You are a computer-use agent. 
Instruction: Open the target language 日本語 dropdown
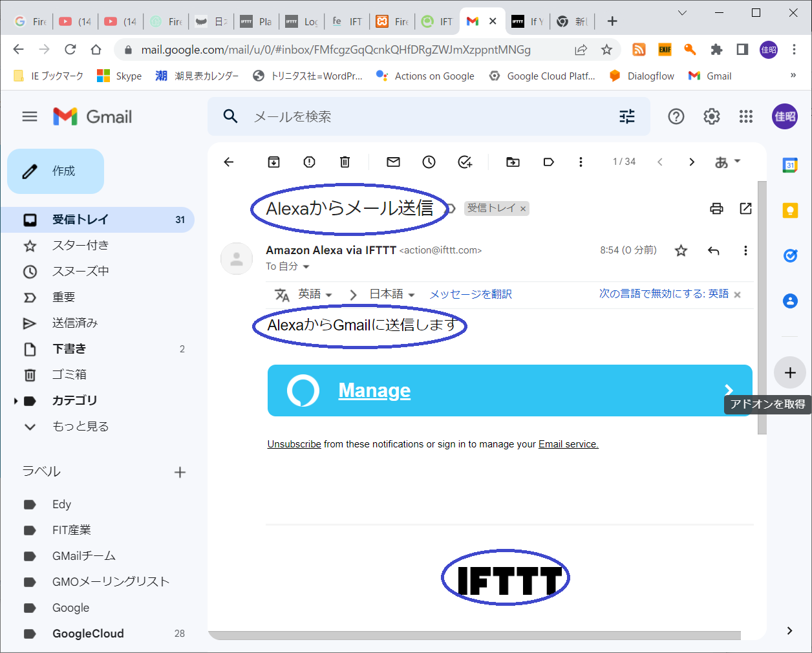(392, 294)
